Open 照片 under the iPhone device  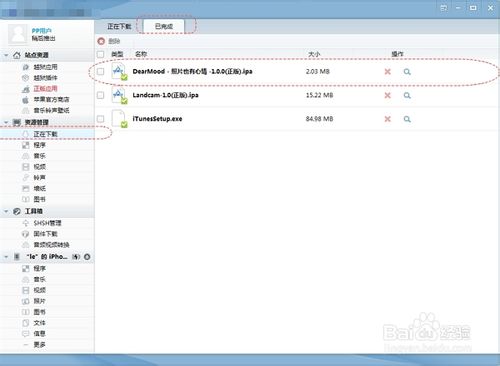[x=39, y=301]
